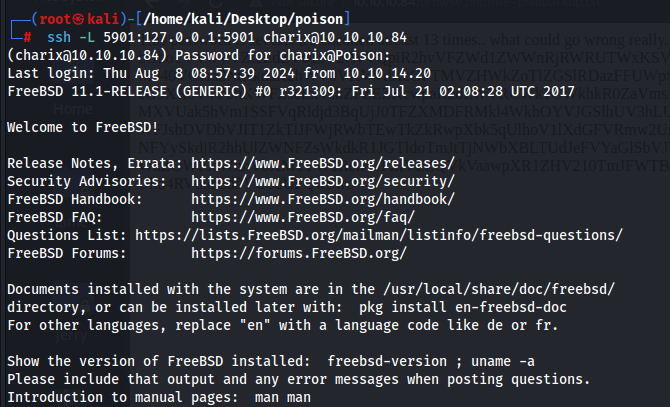Click the freebsd-version ; uname -a text
670x407 pixels.
pyautogui.click(x=431, y=361)
